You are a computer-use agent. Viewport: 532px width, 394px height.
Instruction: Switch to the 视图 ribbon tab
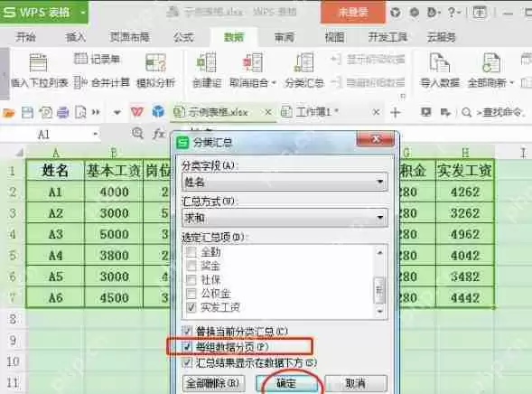point(334,37)
